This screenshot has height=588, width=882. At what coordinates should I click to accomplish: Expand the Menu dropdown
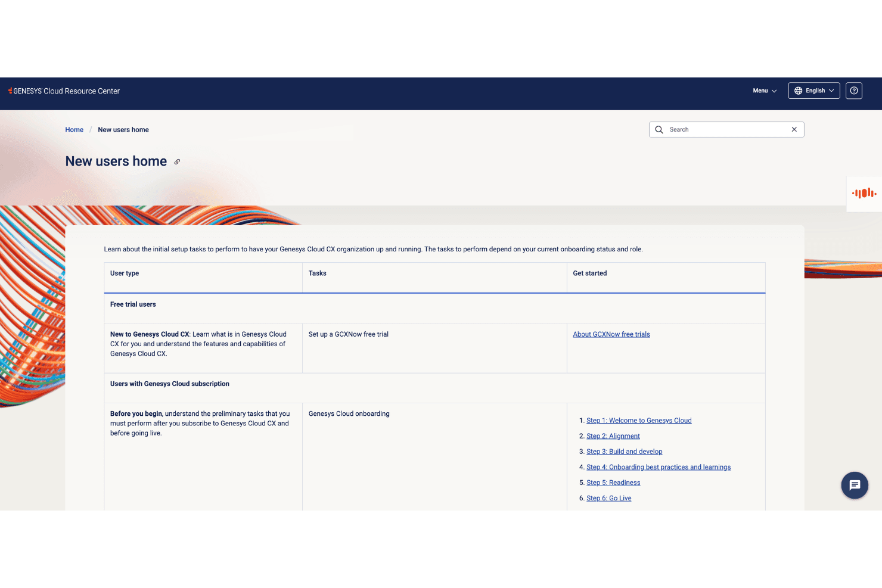coord(765,91)
